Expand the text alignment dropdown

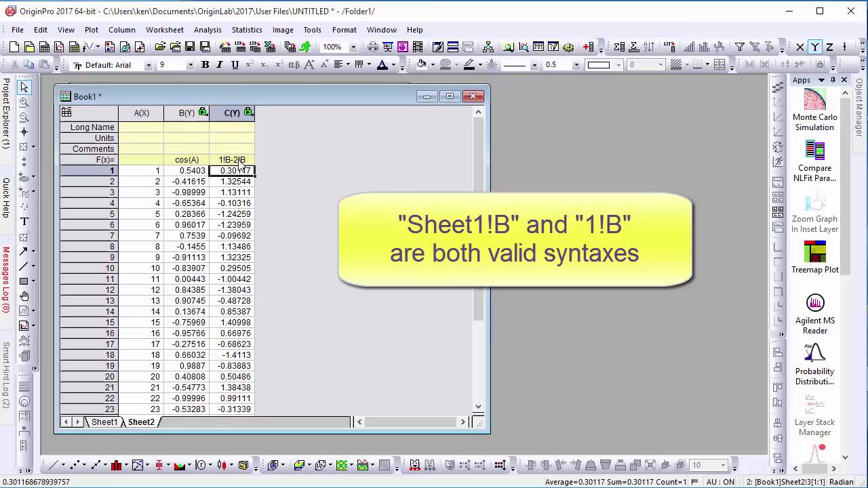[348, 65]
